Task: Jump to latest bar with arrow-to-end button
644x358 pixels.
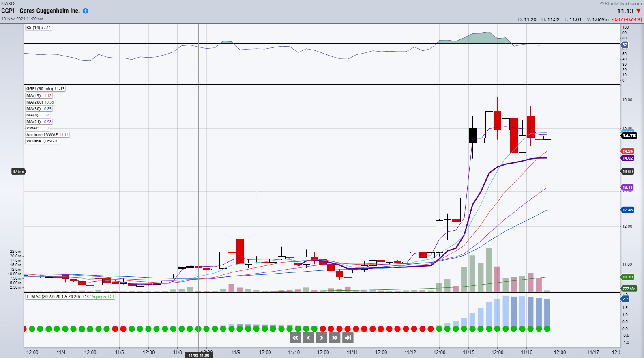Action: click(348, 338)
